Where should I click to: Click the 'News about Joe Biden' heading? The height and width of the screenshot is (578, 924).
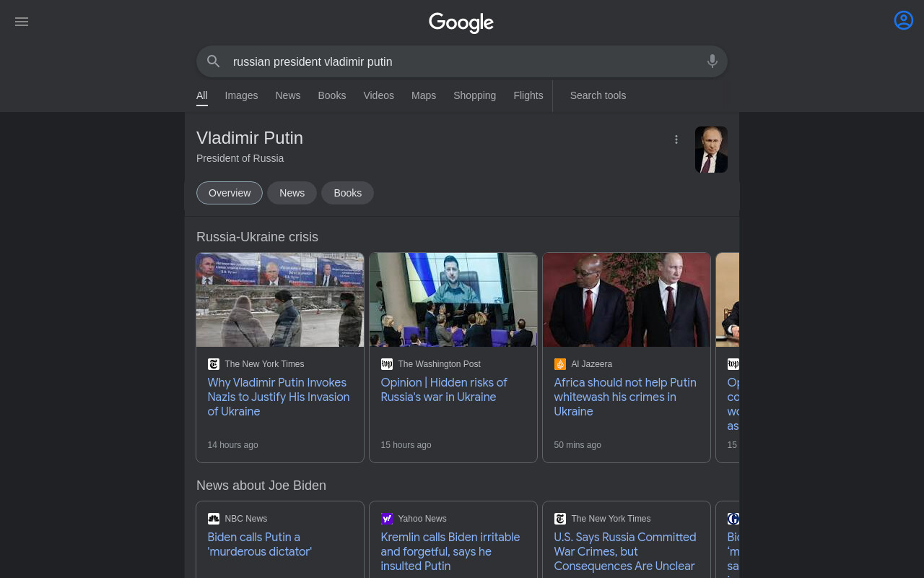261,486
